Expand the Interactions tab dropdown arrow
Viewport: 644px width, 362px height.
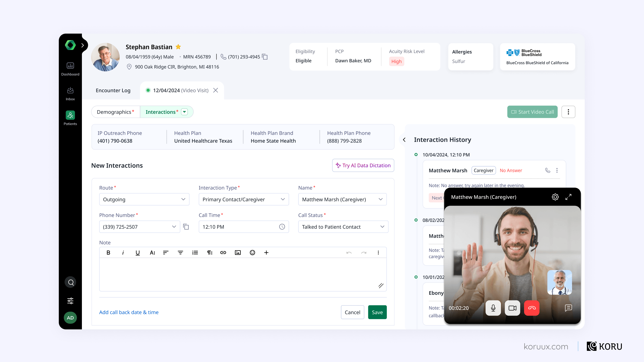click(x=184, y=112)
